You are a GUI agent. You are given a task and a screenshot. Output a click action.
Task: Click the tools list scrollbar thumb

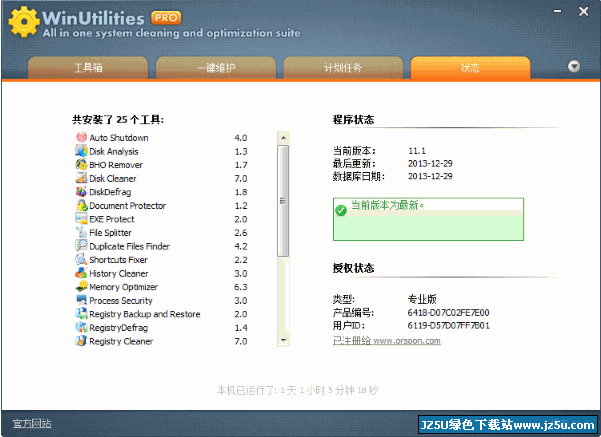tap(283, 200)
